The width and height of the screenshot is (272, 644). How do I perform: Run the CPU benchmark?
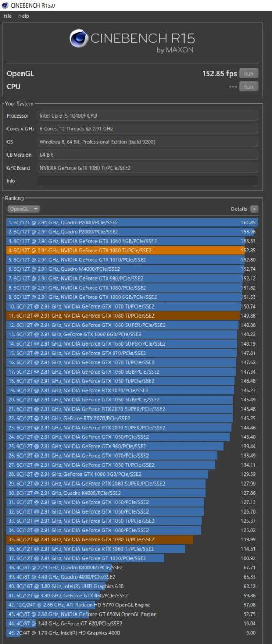pyautogui.click(x=248, y=86)
